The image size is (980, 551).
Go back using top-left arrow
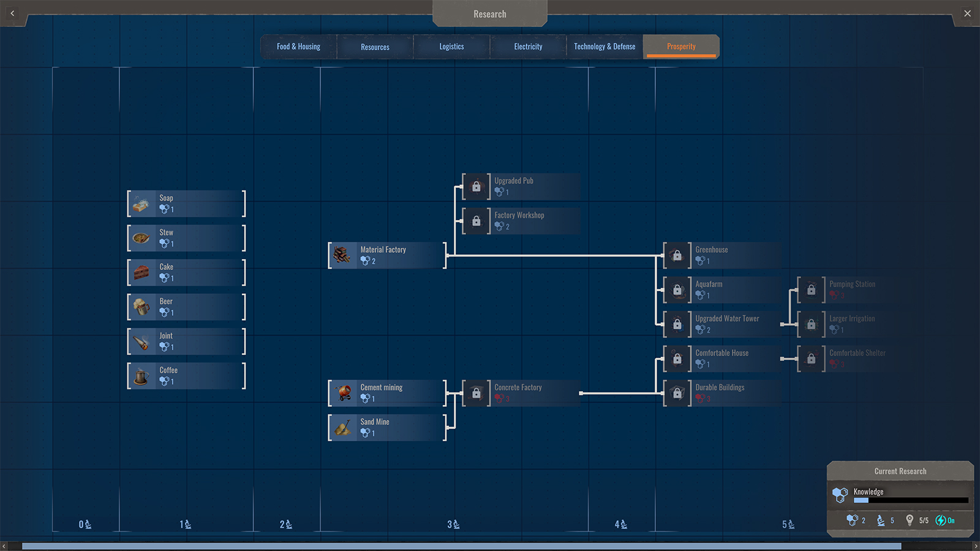pyautogui.click(x=12, y=13)
